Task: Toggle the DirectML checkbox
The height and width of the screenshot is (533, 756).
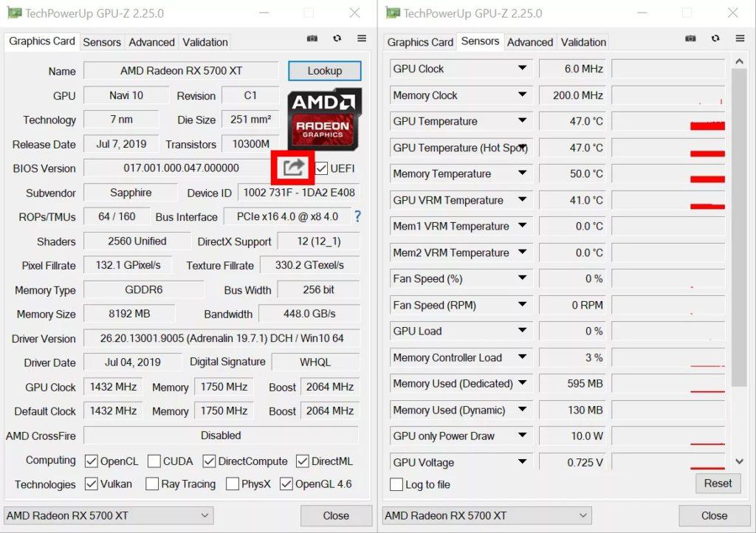Action: [302, 461]
